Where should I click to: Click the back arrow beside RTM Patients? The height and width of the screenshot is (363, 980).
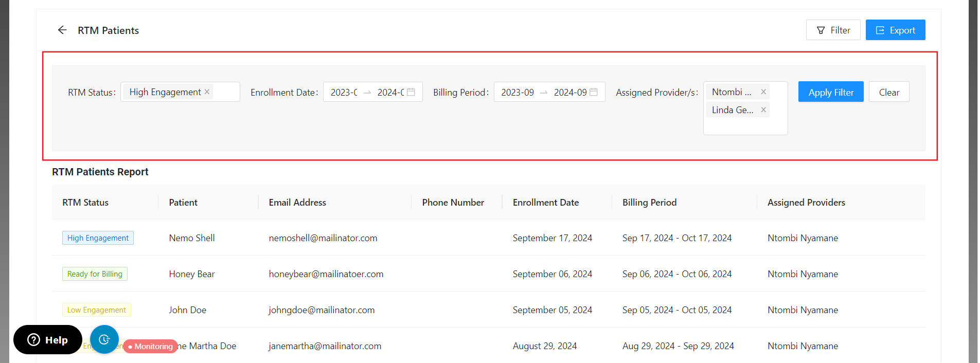[62, 30]
